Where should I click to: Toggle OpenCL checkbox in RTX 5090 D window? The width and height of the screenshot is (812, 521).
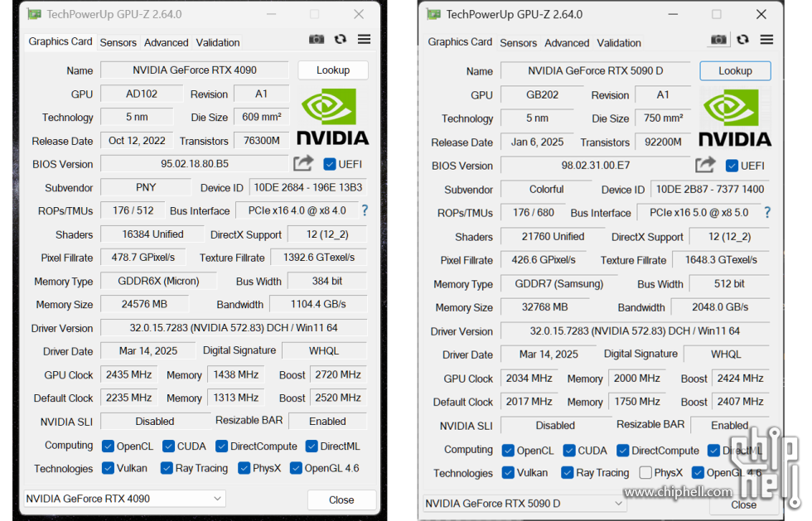tap(508, 451)
